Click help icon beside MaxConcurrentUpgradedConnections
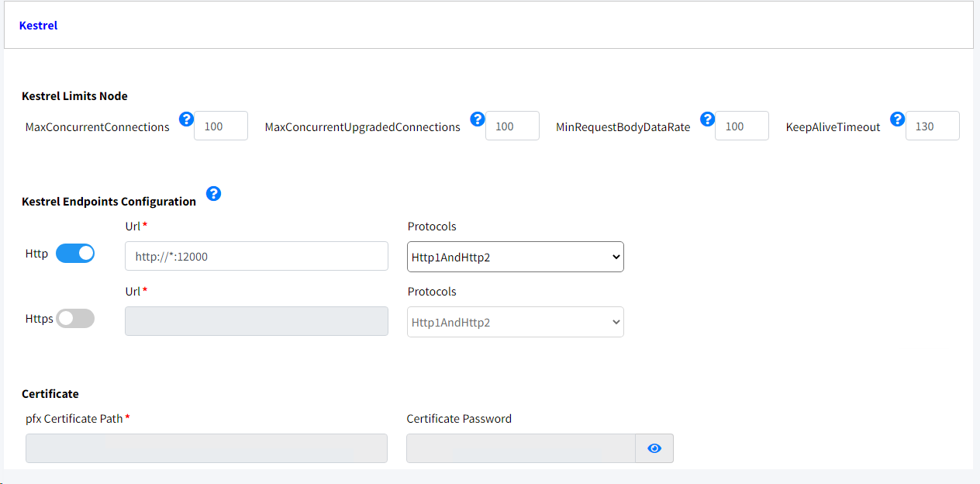This screenshot has height=484, width=980. coord(478,119)
